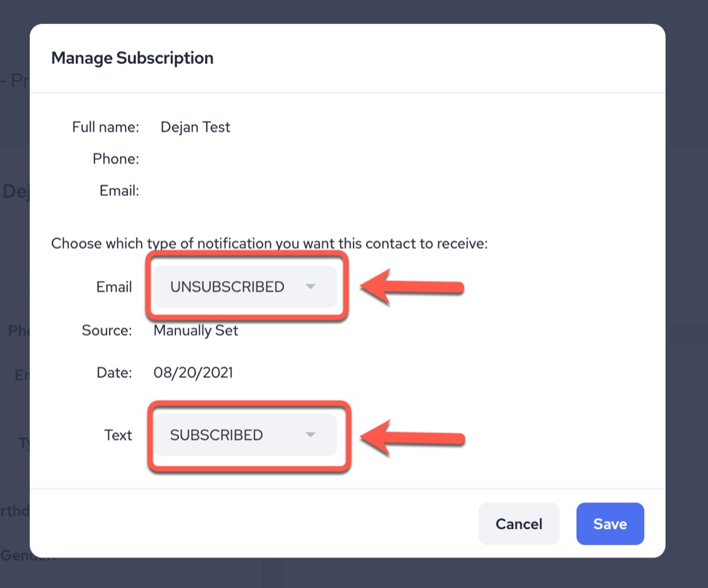This screenshot has height=588, width=708.
Task: Click the Text dropdown caret arrow
Action: pos(311,435)
